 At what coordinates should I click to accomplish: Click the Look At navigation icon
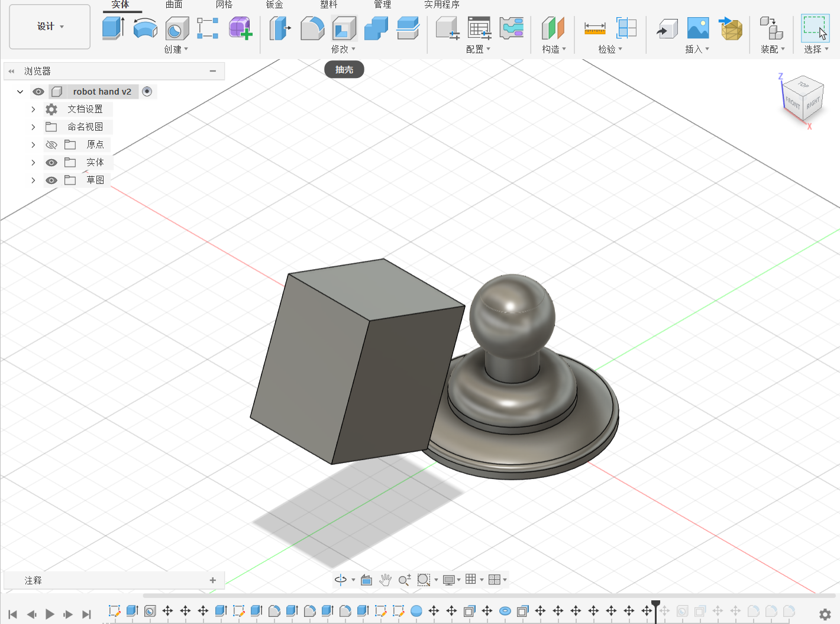pyautogui.click(x=366, y=580)
